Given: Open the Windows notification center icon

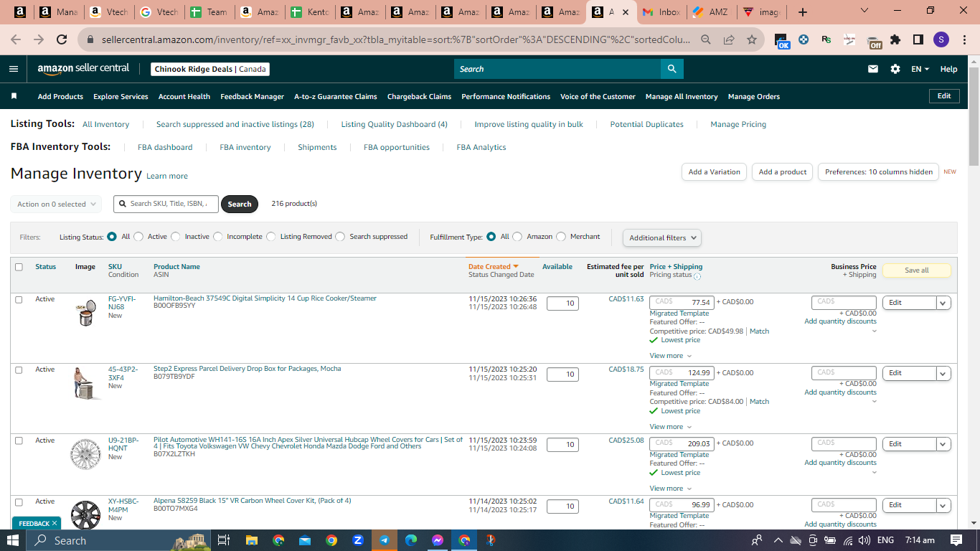Looking at the screenshot, I should click(x=956, y=540).
